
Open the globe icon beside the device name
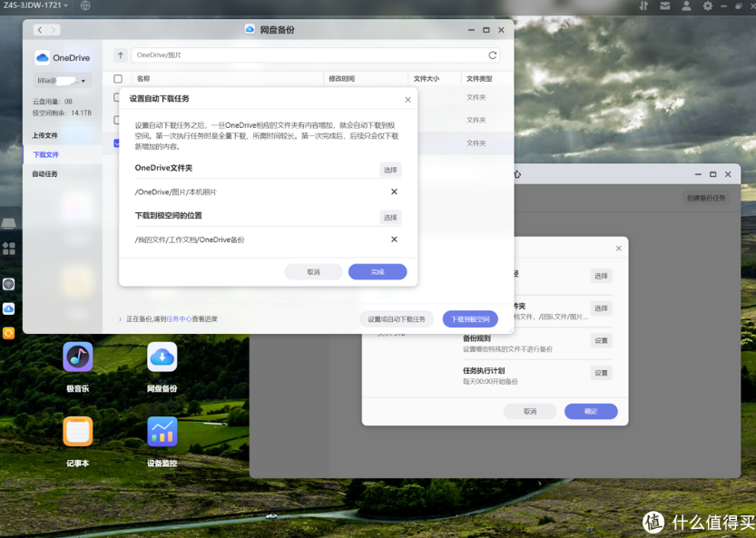click(x=85, y=5)
